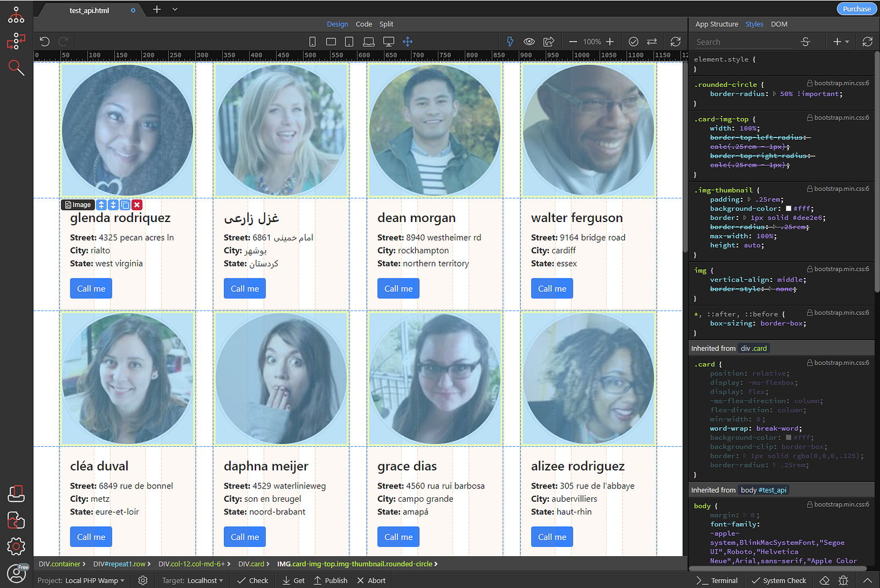880x588 pixels.
Task: Switch to the DOM panel tab
Action: click(779, 24)
